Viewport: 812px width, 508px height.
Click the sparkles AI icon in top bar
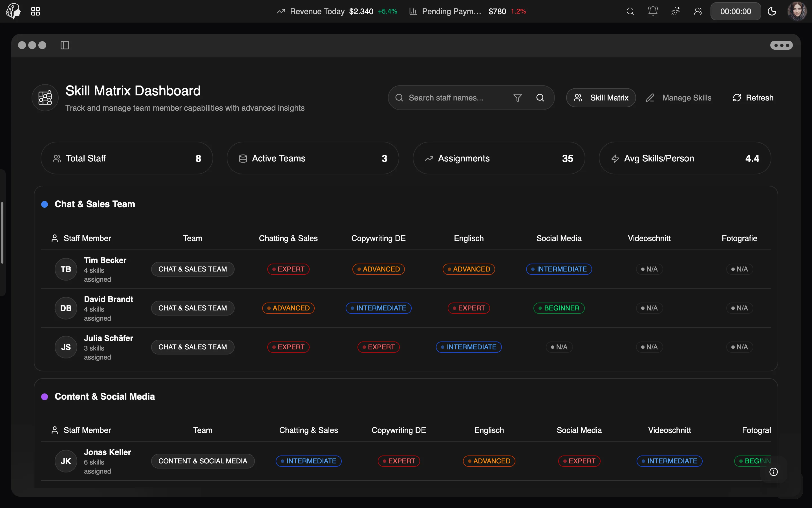coord(675,11)
